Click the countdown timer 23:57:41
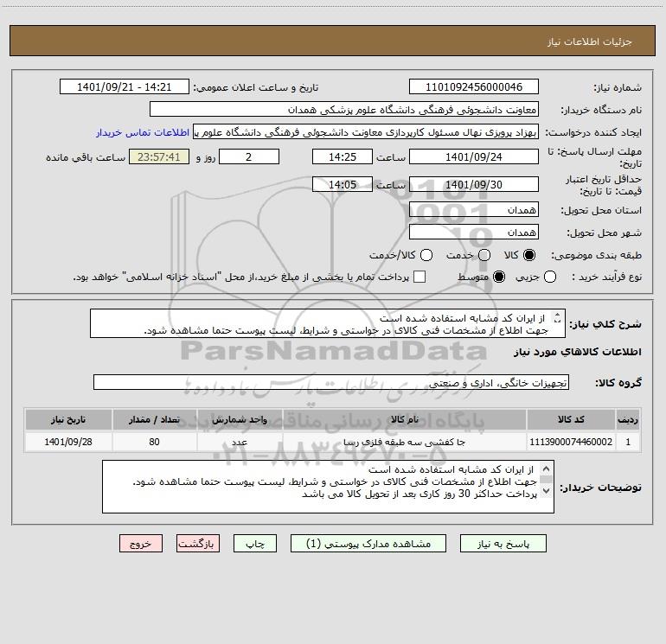 [159, 156]
